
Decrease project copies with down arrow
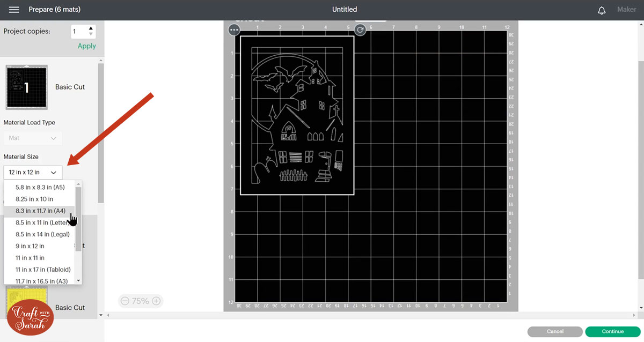coord(91,35)
